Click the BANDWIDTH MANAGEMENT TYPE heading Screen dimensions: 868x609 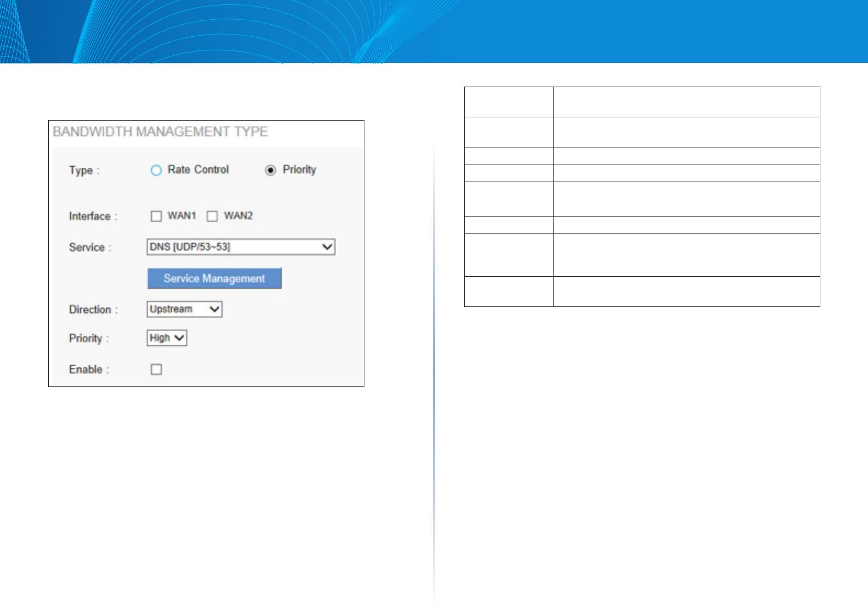pos(160,132)
